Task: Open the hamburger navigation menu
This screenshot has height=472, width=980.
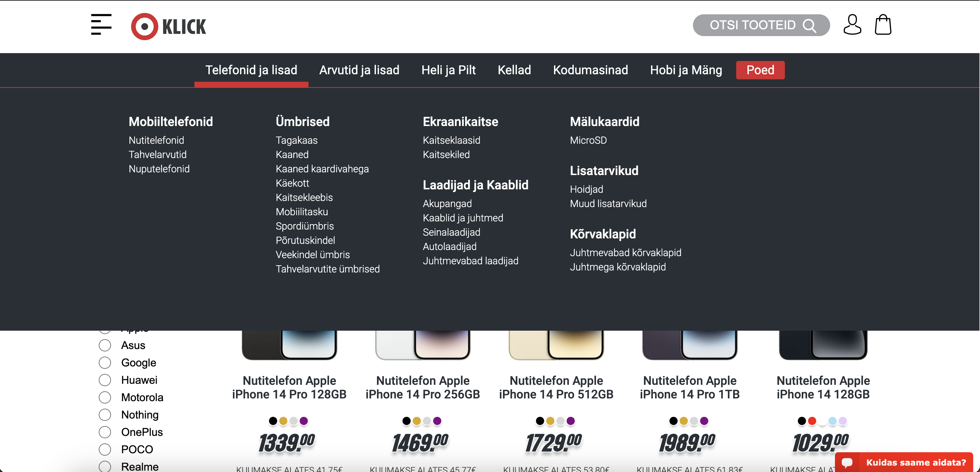Action: 101,25
